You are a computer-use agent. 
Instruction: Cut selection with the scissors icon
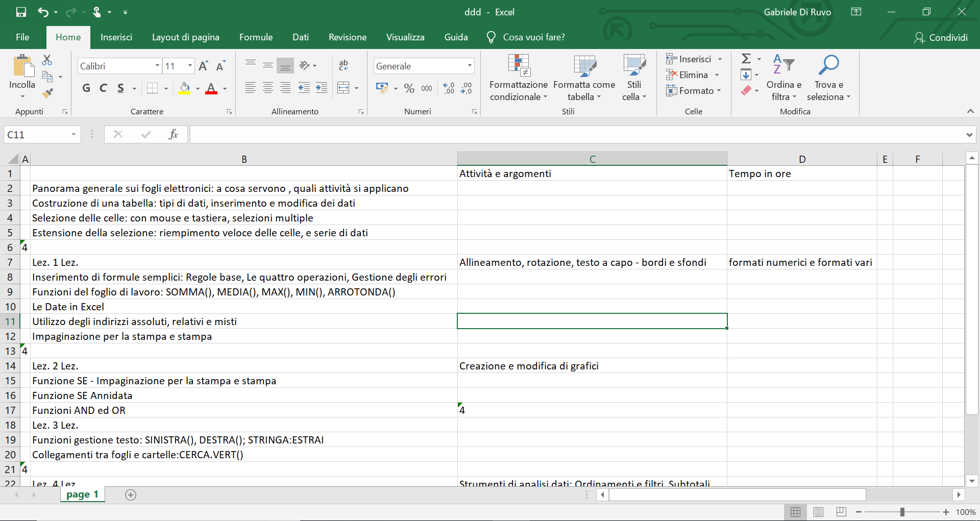point(47,60)
